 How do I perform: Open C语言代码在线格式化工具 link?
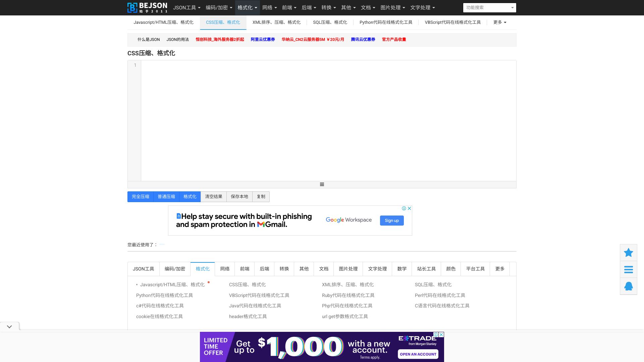click(x=442, y=306)
